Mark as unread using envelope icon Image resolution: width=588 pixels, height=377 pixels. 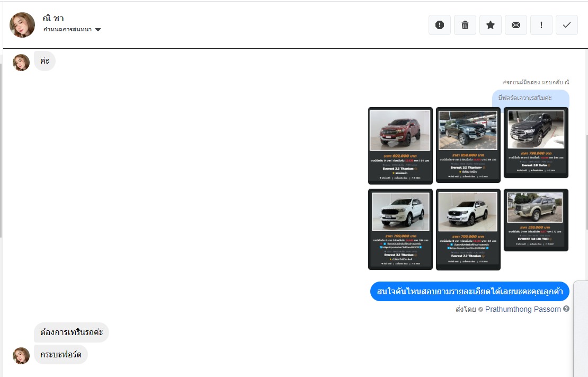pyautogui.click(x=516, y=25)
